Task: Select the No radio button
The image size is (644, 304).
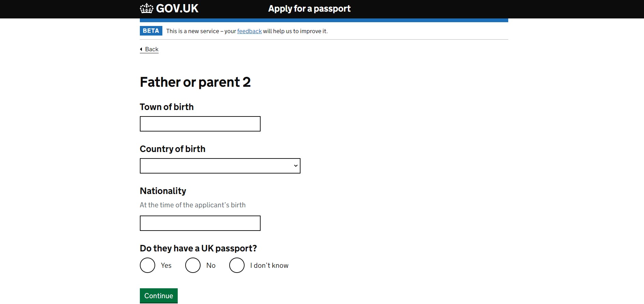Action: point(193,265)
